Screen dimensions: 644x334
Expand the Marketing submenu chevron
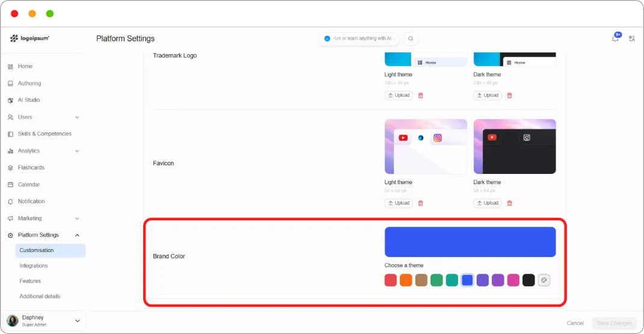pyautogui.click(x=77, y=218)
